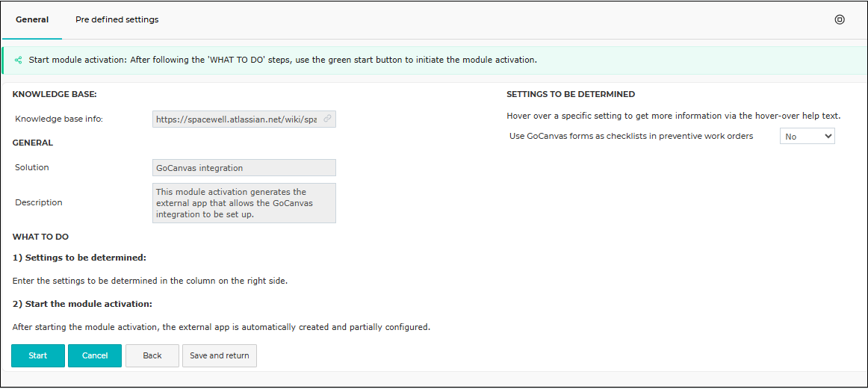Click the 'Solution' label

coord(31,167)
